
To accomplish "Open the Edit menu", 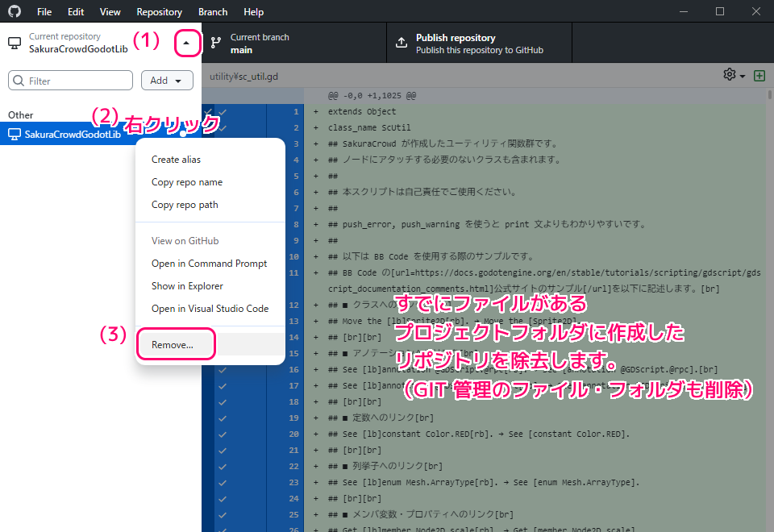I will (x=76, y=12).
